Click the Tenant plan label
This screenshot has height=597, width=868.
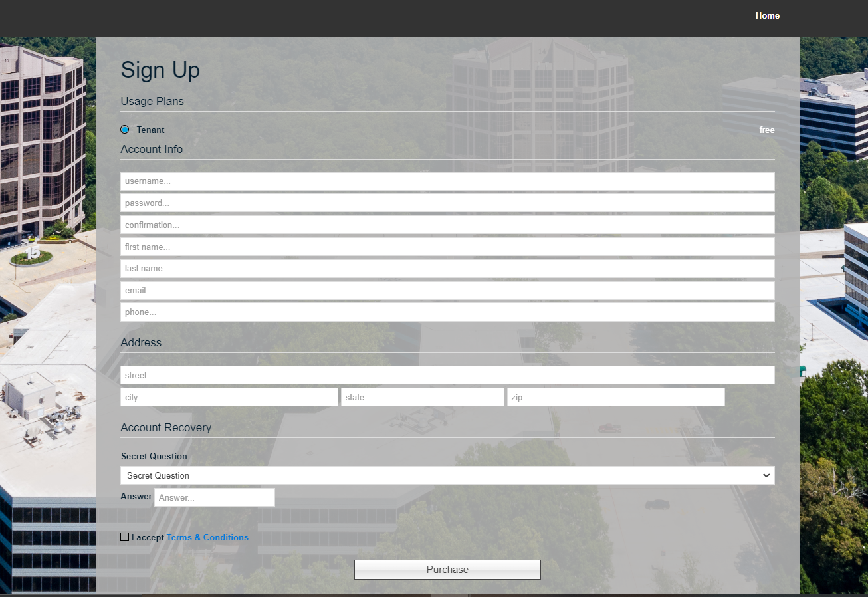pyautogui.click(x=150, y=130)
